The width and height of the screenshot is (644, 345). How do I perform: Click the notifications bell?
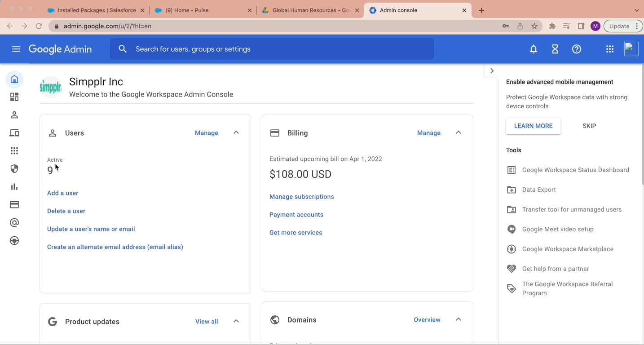coord(533,49)
